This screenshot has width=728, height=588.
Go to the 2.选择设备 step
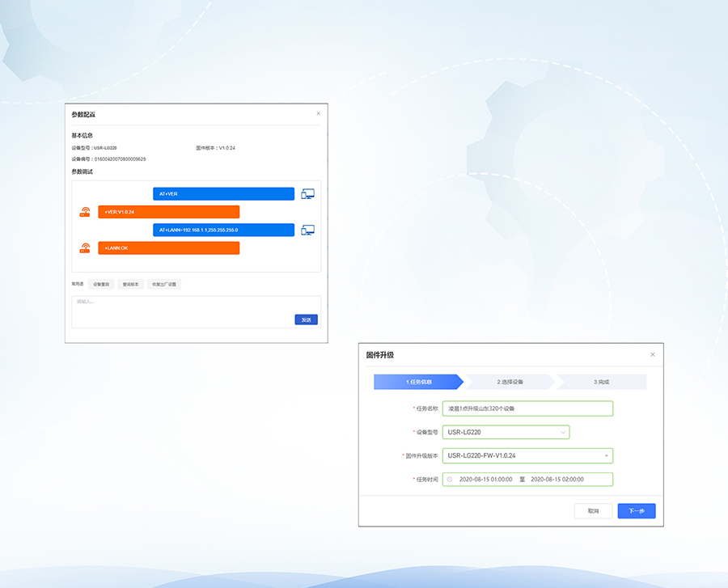pyautogui.click(x=510, y=382)
